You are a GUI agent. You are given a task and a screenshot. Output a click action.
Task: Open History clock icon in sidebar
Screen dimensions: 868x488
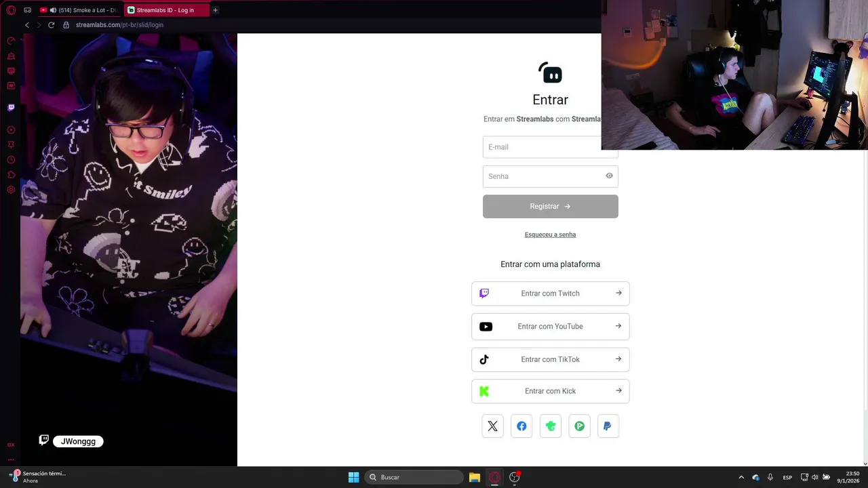click(x=11, y=160)
